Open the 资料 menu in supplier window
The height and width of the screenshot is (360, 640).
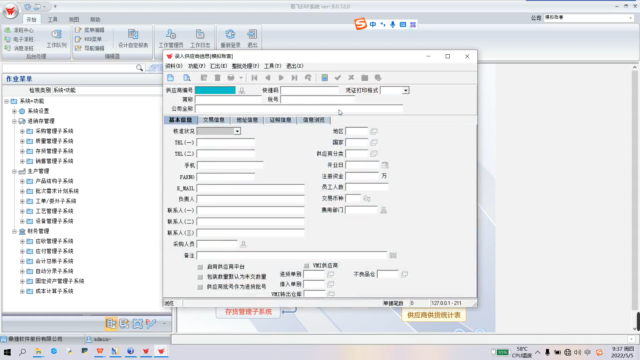coord(174,66)
